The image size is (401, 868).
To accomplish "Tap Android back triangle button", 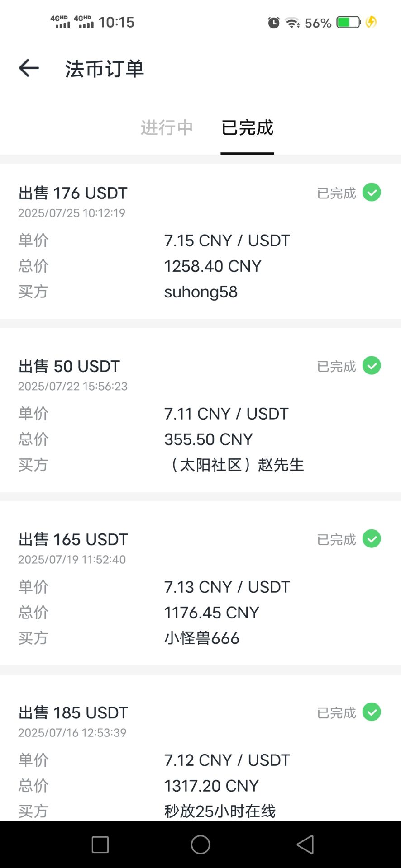I will [306, 844].
